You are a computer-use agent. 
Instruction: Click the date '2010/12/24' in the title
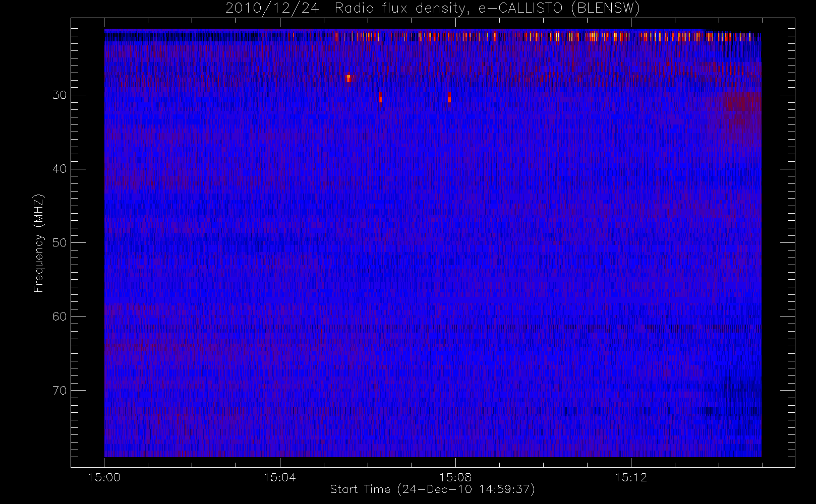[272, 9]
